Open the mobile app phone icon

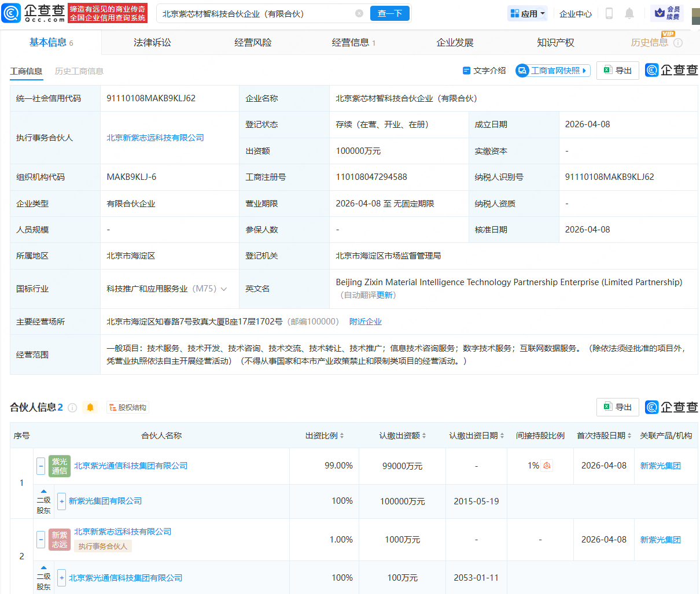click(x=609, y=13)
